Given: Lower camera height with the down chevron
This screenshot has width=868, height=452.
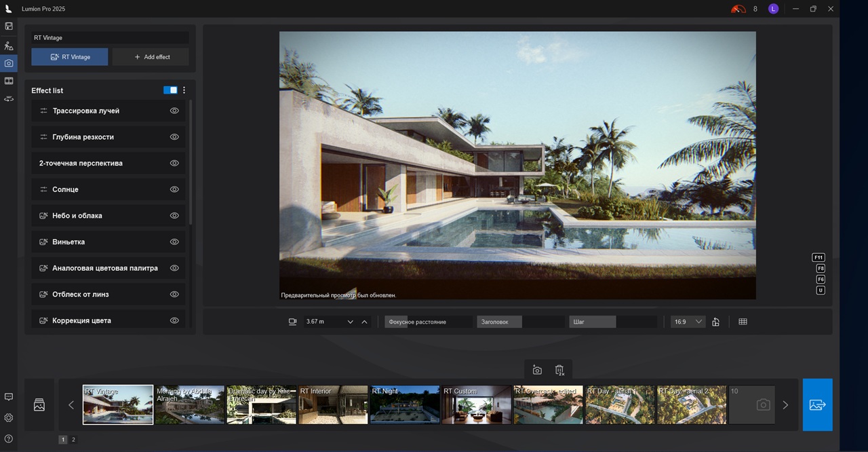Looking at the screenshot, I should pyautogui.click(x=350, y=322).
